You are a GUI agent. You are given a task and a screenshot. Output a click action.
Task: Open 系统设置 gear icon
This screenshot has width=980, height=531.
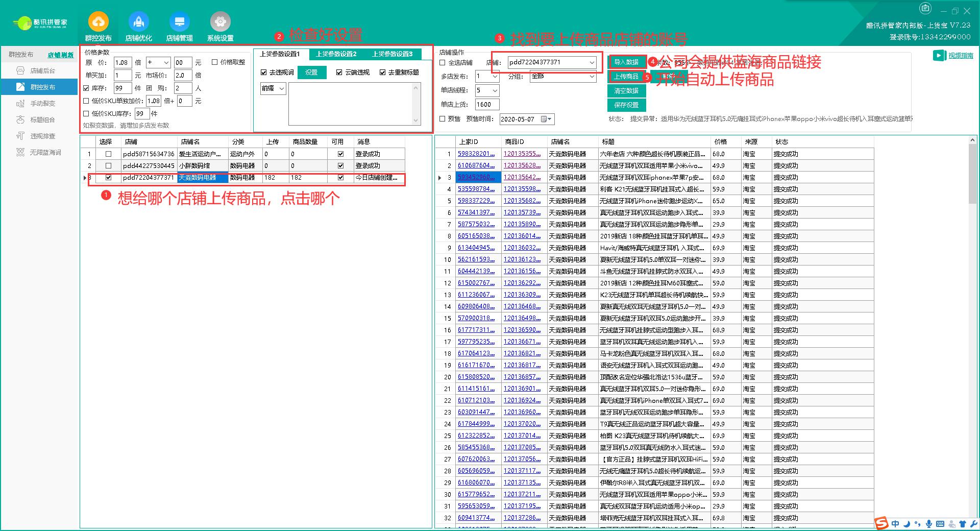tap(220, 22)
